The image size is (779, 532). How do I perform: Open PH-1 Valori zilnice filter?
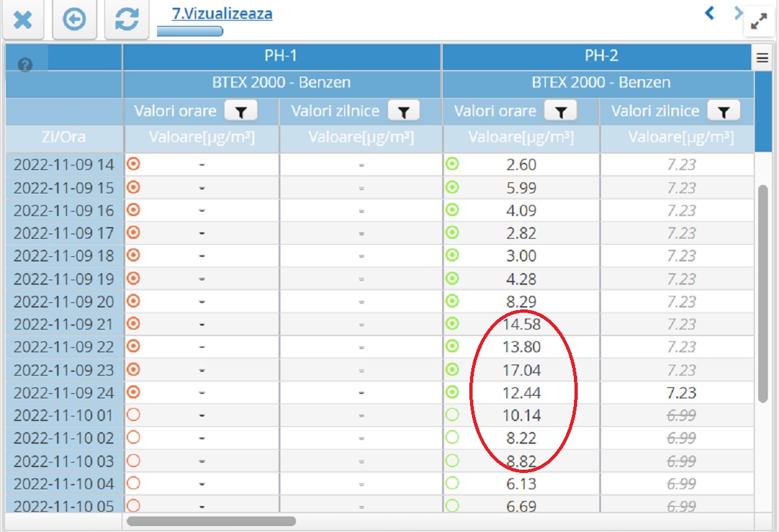(x=404, y=112)
